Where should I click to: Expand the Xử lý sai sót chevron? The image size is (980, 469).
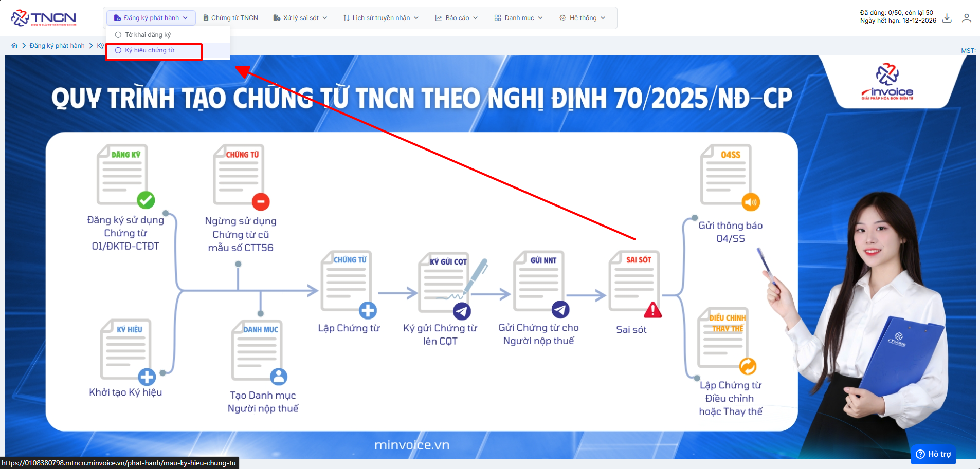(x=325, y=18)
